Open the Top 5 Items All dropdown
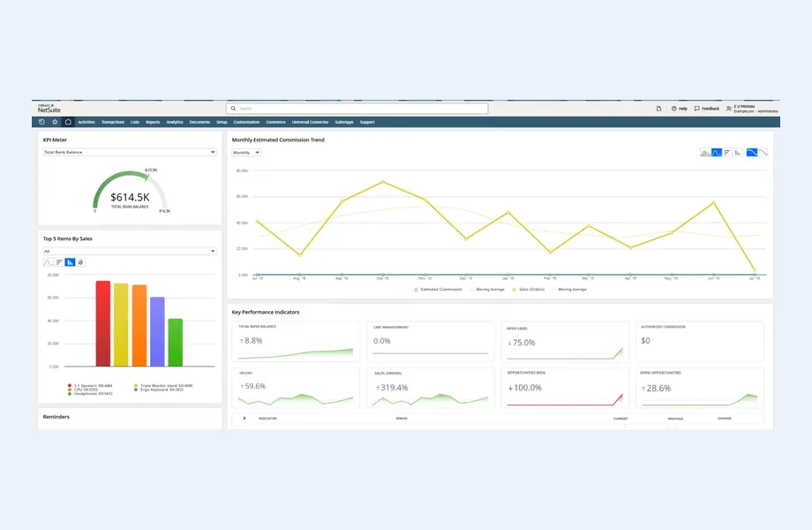This screenshot has width=812, height=530. click(130, 251)
